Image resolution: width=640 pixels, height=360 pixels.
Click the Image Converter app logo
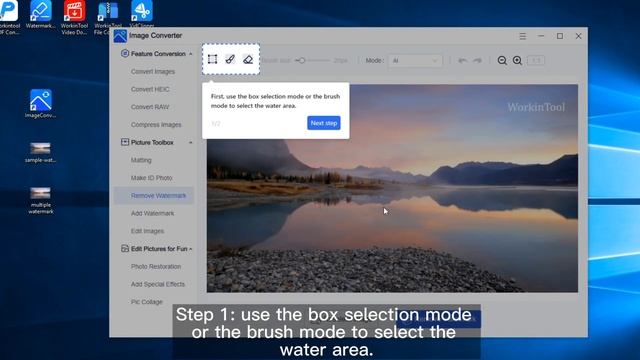tap(120, 36)
